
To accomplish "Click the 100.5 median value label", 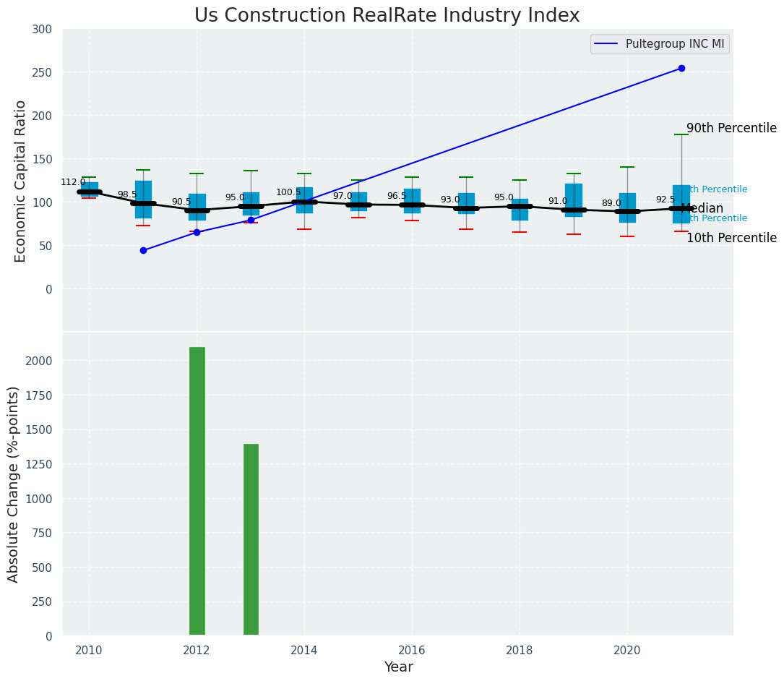I will [x=288, y=193].
